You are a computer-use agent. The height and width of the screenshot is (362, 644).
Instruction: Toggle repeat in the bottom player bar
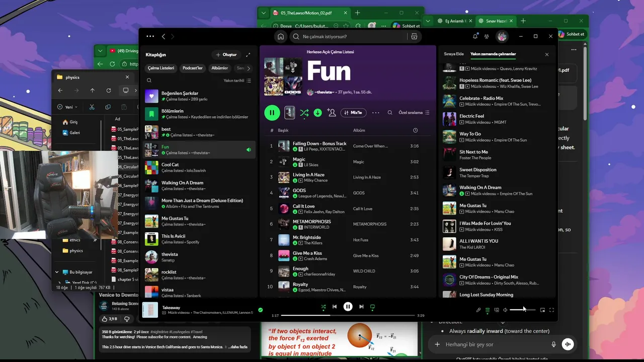coord(372,307)
